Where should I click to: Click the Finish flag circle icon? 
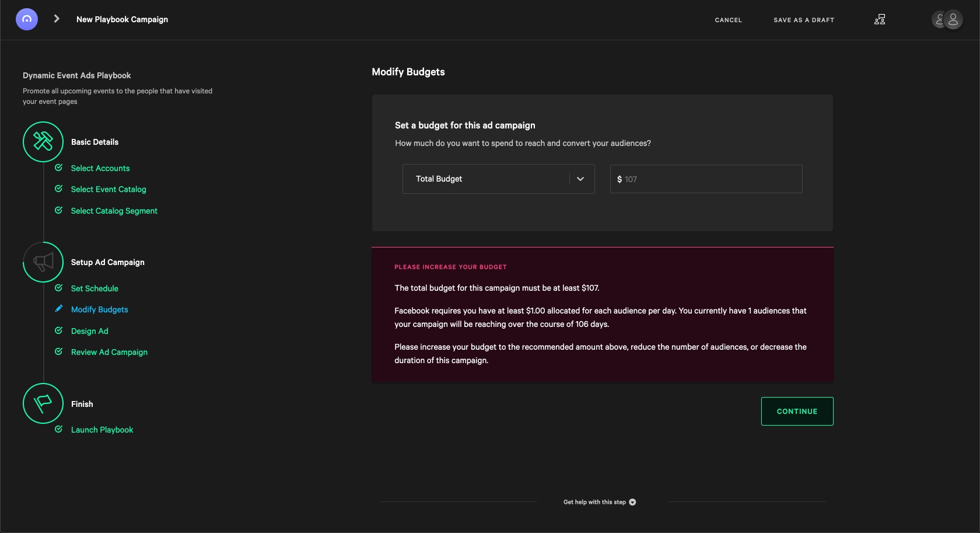point(43,403)
